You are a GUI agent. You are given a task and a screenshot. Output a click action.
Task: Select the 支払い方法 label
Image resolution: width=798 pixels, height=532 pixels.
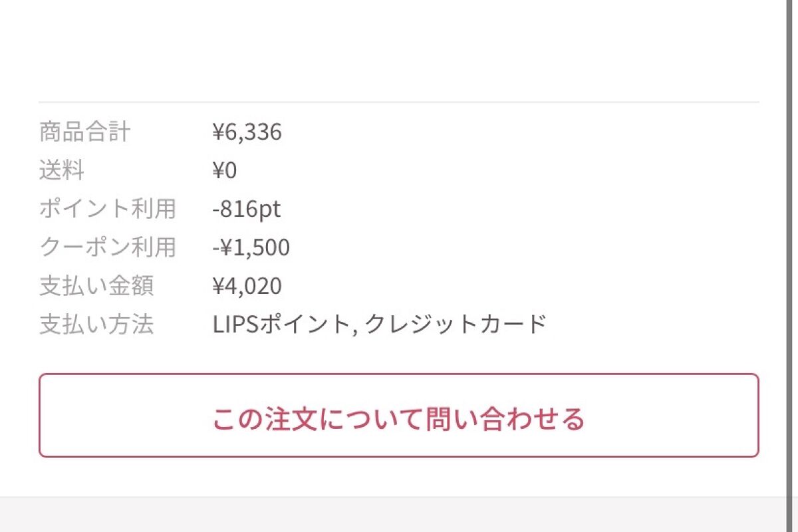(x=96, y=325)
